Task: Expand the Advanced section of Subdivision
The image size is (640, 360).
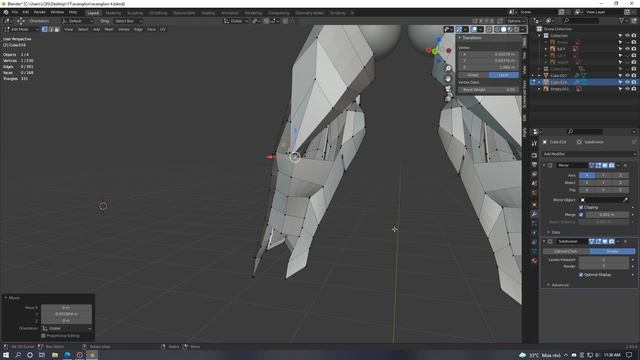Action: [548, 285]
